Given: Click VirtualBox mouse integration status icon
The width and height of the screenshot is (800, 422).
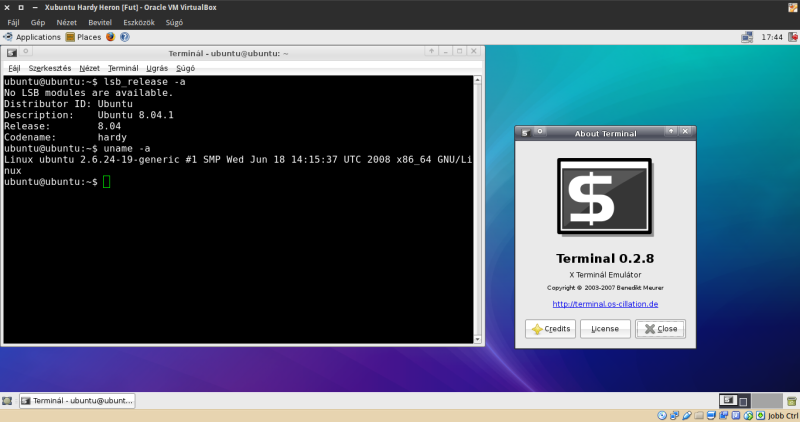Looking at the screenshot, I should click(748, 415).
